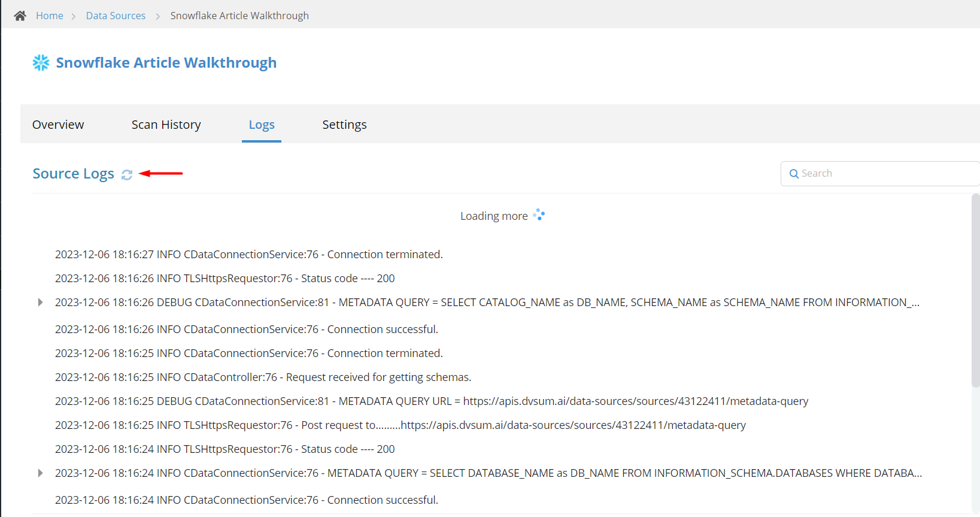The image size is (980, 517).
Task: Switch to the Overview tab
Action: (58, 125)
